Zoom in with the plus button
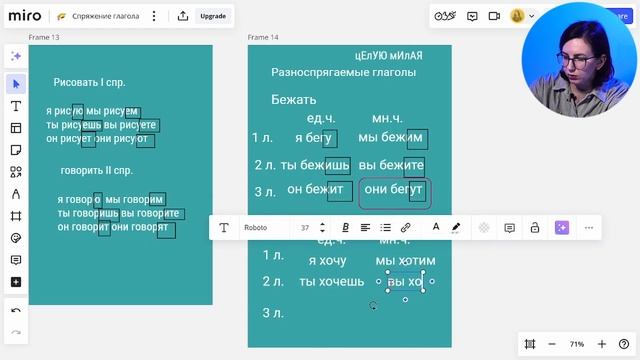640x360 pixels. tap(602, 344)
